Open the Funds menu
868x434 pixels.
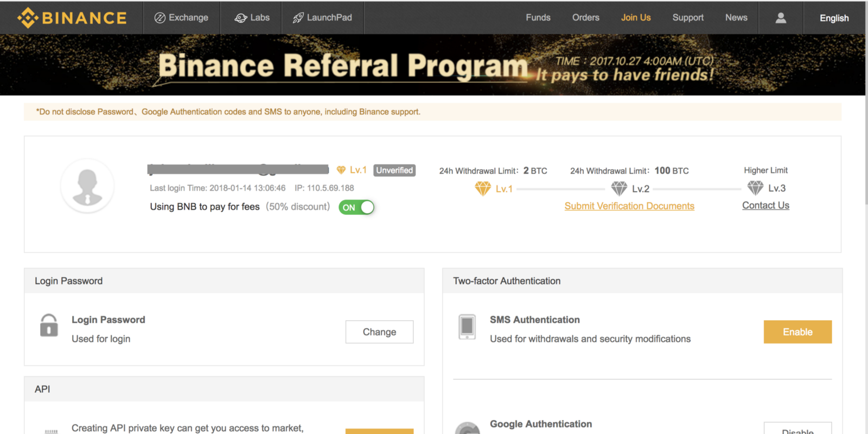[x=538, y=17]
